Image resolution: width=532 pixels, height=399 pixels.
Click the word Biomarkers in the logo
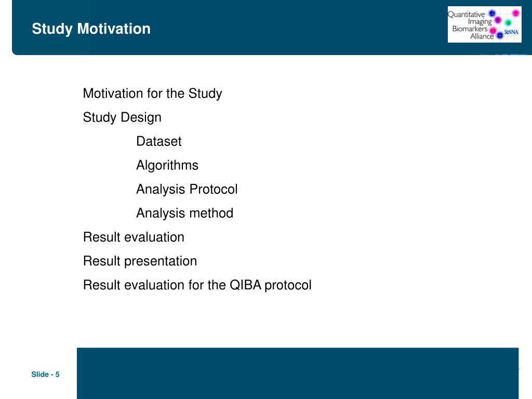coord(470,29)
